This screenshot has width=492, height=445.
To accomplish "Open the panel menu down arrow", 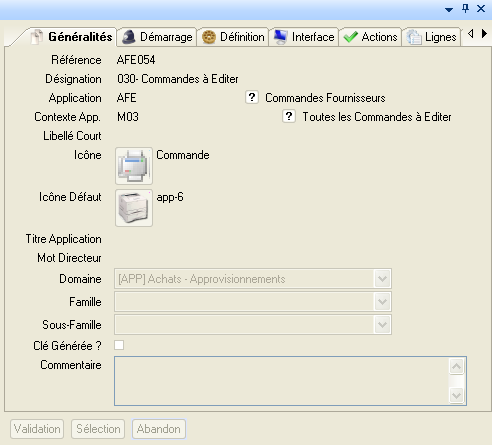I will [x=449, y=10].
